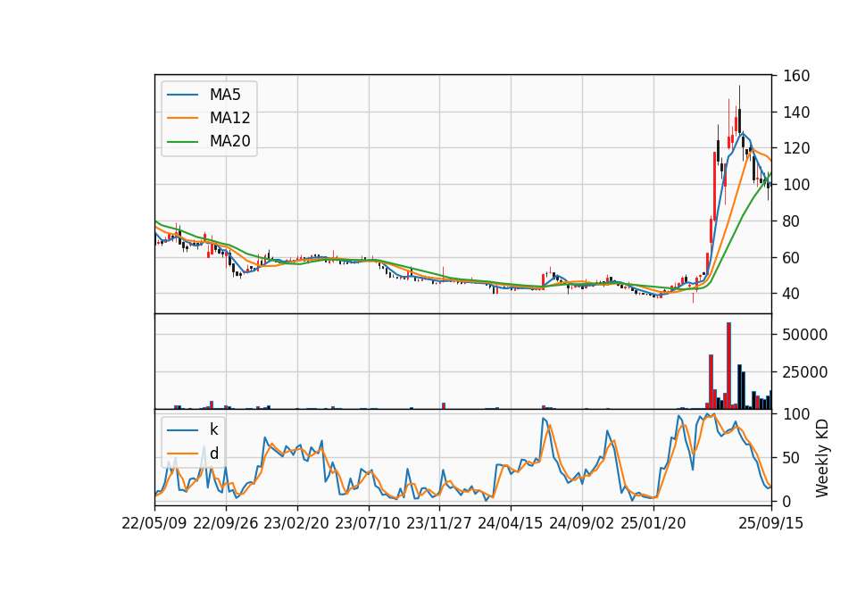Click the 80 price axis label
Viewport: 857px width, 616px height.
(792, 221)
